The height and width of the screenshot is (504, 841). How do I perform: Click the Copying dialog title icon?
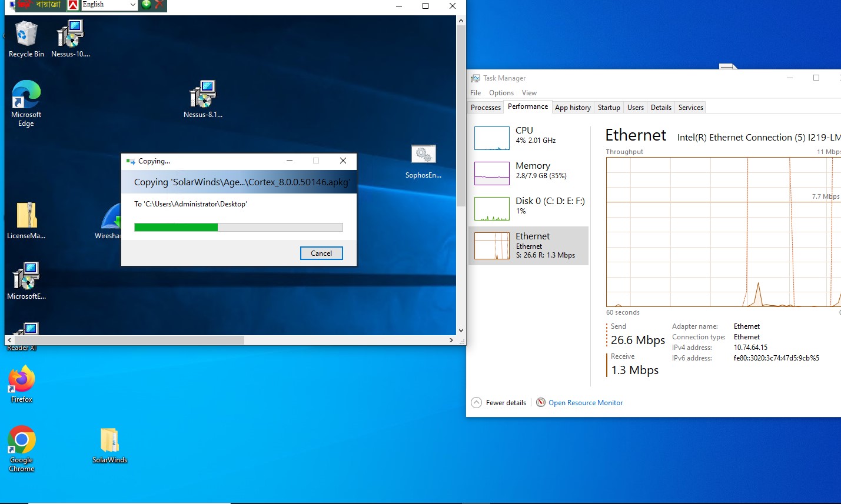(x=131, y=161)
